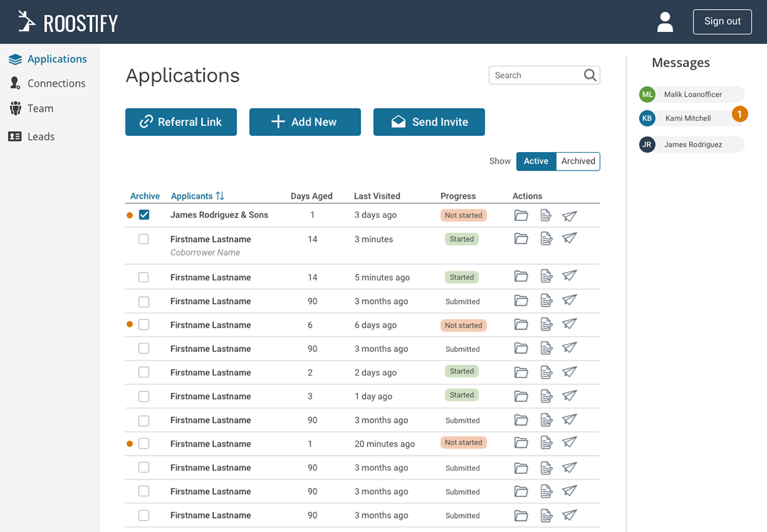The width and height of the screenshot is (767, 532).
Task: Click 'Not started' badge in '20 minutes ago' row
Action: [x=463, y=443]
